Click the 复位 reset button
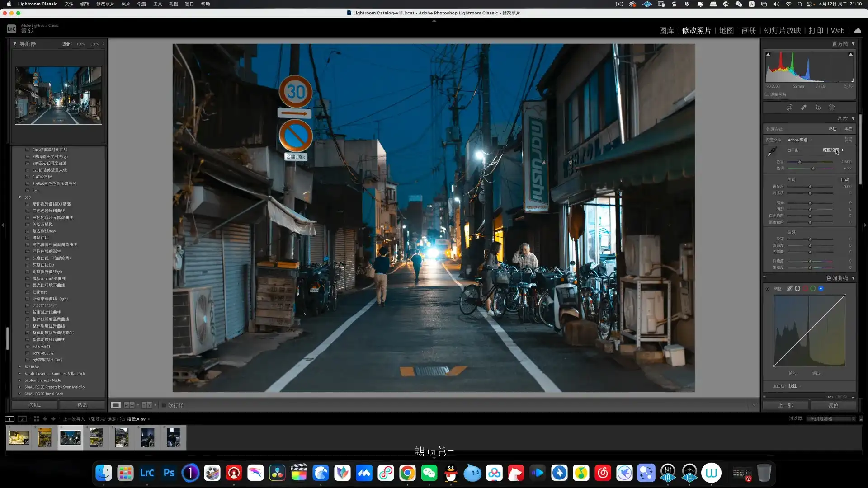This screenshot has height=488, width=868. pyautogui.click(x=833, y=405)
